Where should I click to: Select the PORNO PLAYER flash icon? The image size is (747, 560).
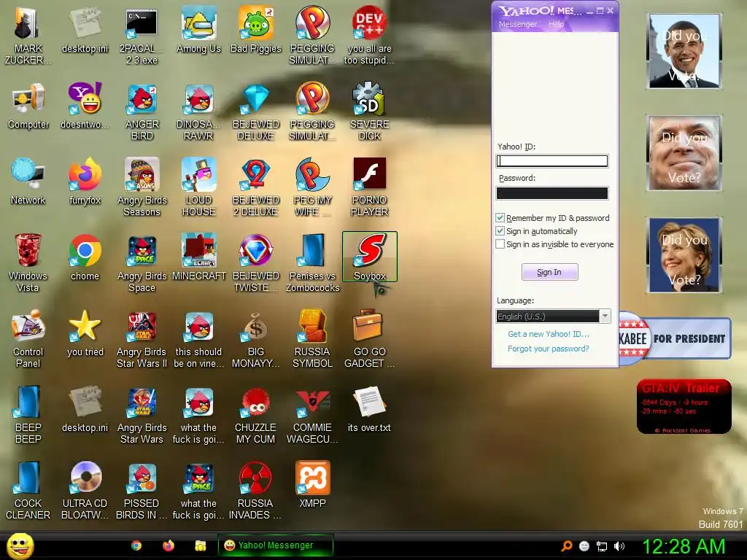(370, 187)
